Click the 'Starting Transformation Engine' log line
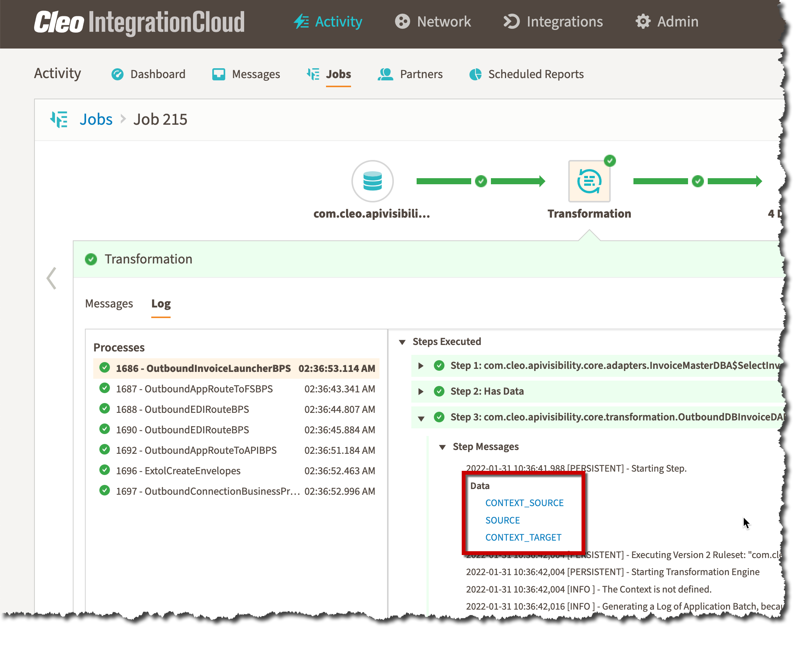 coord(613,572)
